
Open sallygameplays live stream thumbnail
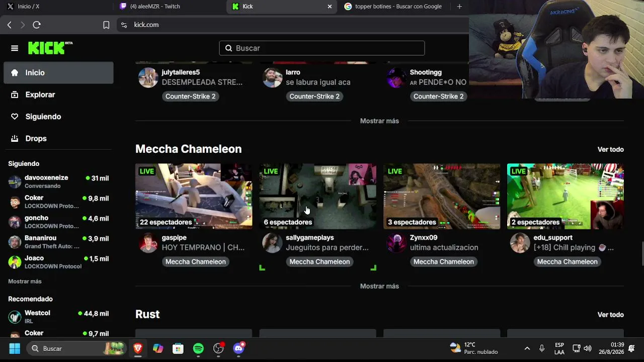(317, 196)
